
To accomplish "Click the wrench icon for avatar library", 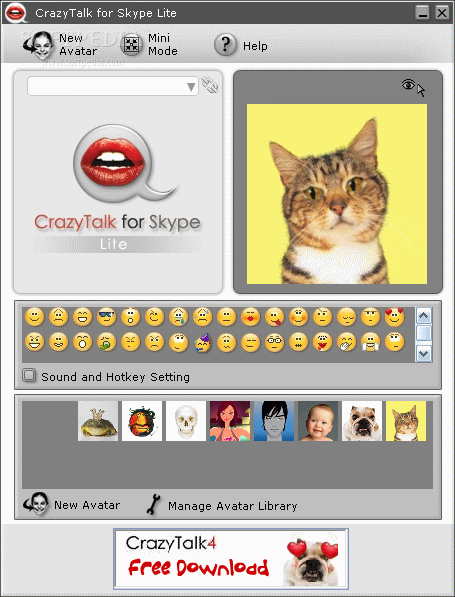I will (153, 505).
